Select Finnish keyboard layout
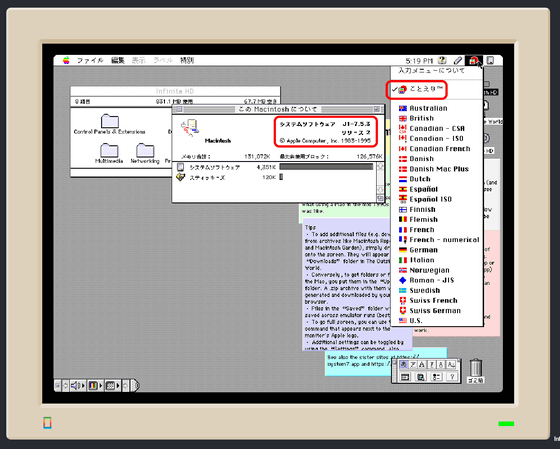Image resolution: width=560 pixels, height=449 pixels. [437, 210]
